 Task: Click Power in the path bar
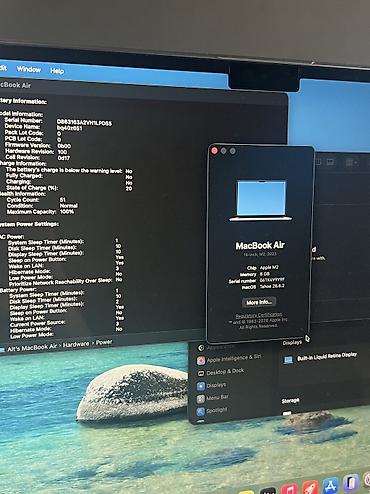[x=104, y=342]
